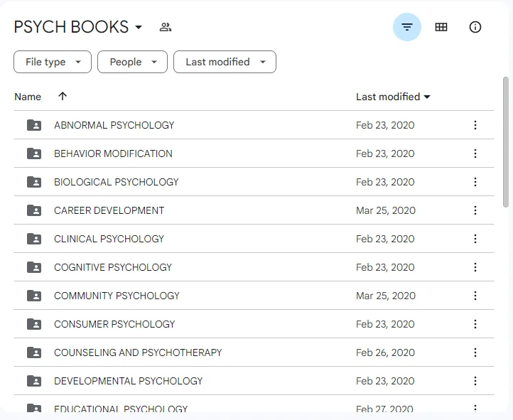
Task: Select the BIOLOGICAL PSYCHOLOGY folder name
Action: (117, 182)
